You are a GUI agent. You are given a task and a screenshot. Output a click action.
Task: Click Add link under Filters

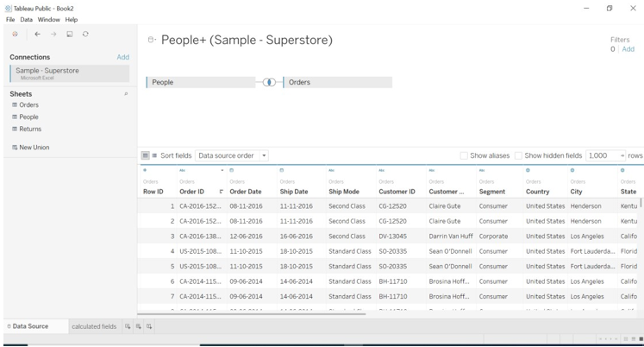[x=628, y=49]
